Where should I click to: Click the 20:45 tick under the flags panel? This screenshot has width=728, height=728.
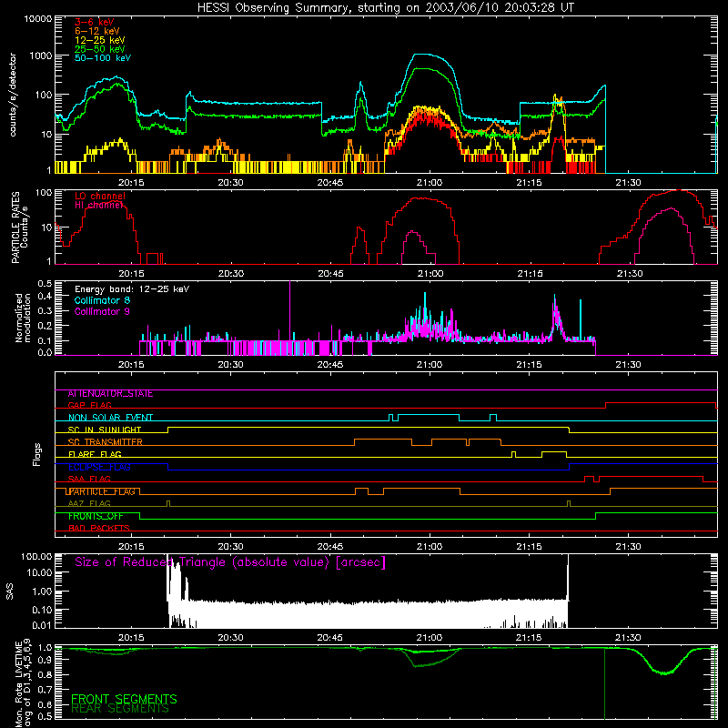click(329, 547)
